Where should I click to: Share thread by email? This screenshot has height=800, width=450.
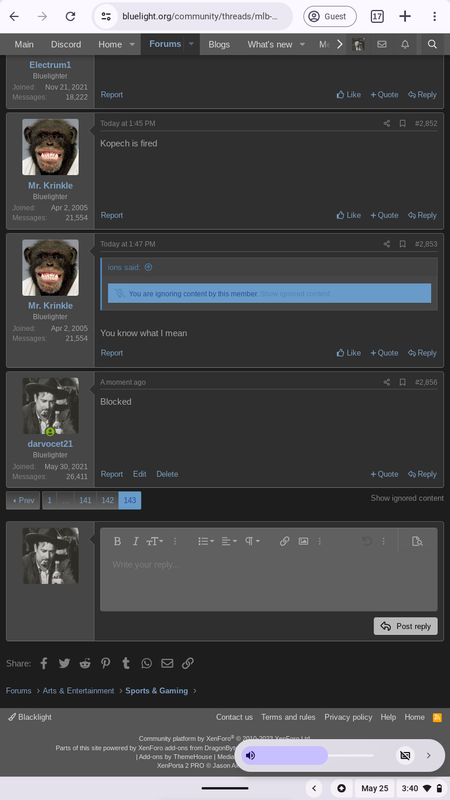[167, 663]
